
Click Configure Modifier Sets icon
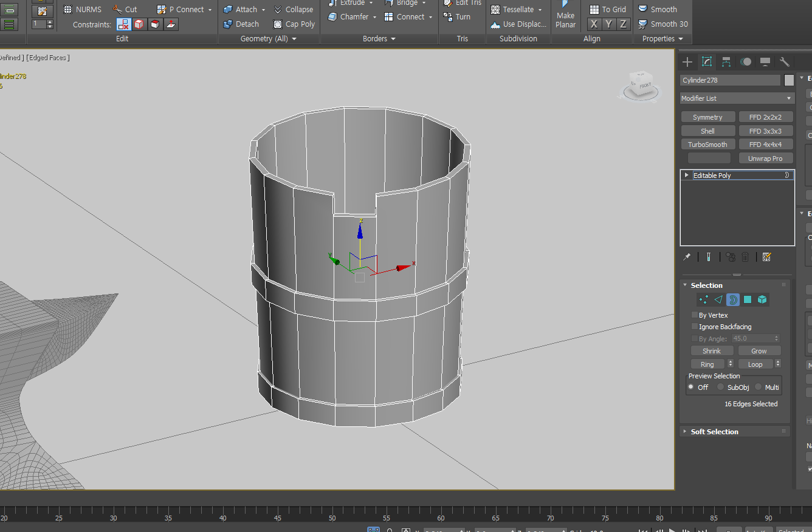click(x=766, y=257)
